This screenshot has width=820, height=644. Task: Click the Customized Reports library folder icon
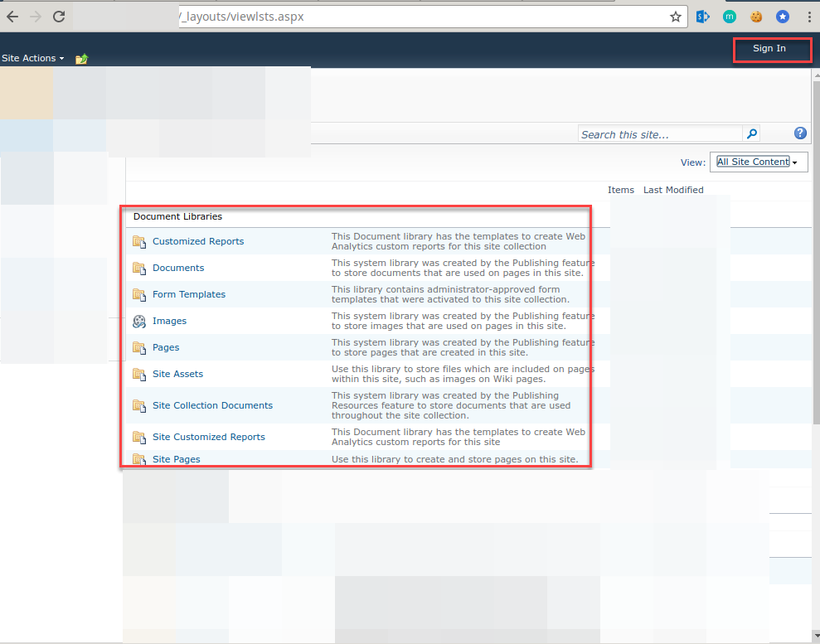138,240
